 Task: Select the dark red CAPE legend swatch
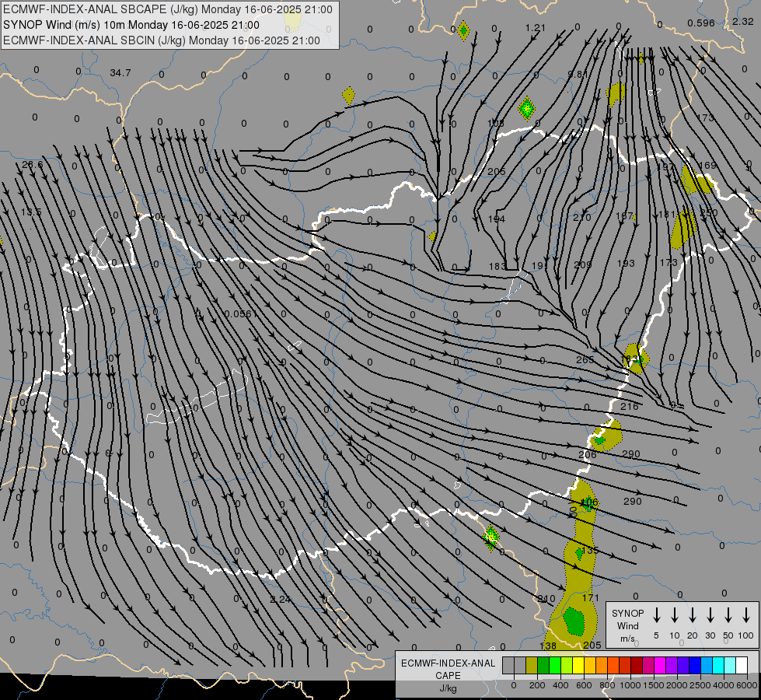click(637, 666)
